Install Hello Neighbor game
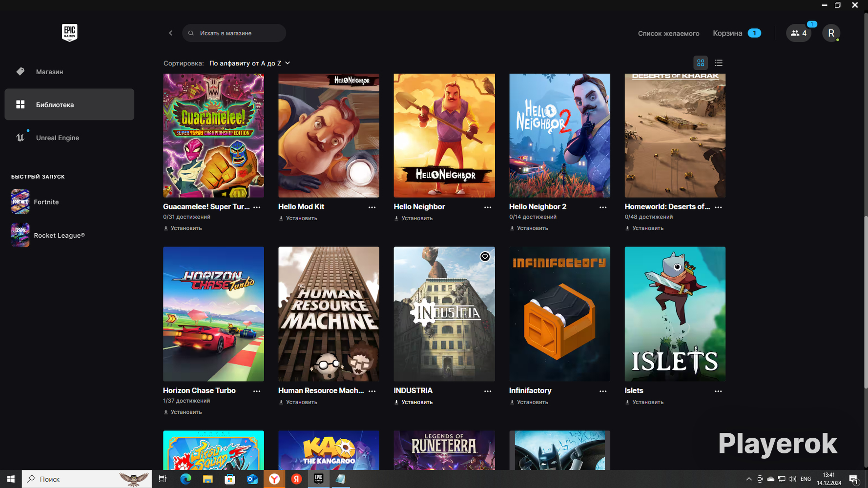Screen dimensions: 868x488 (x=413, y=219)
